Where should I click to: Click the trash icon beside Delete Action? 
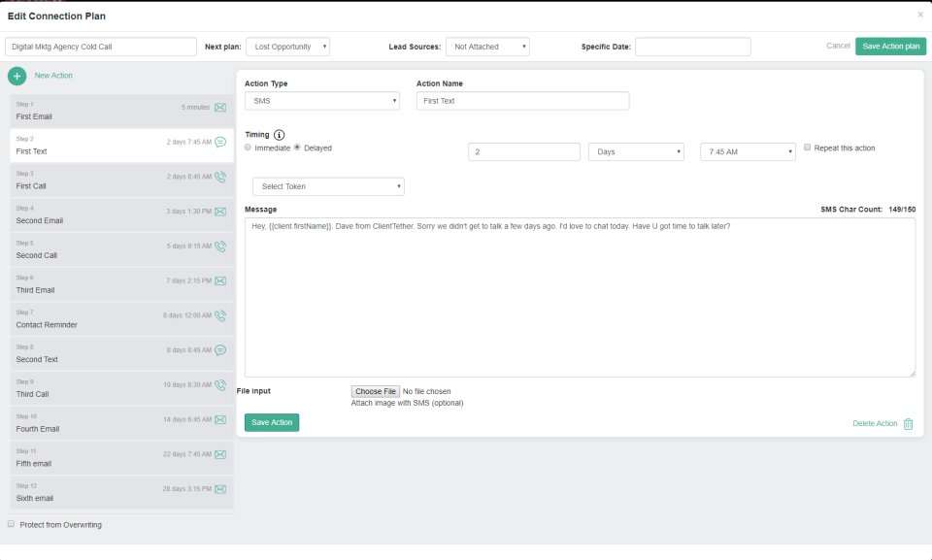[x=909, y=424]
